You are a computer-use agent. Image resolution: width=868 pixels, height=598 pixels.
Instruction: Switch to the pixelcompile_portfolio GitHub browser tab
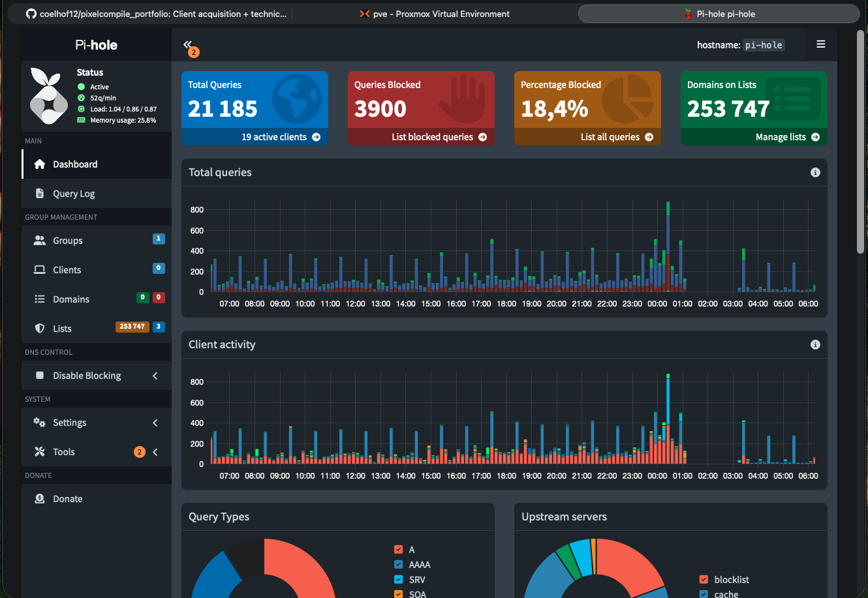tap(156, 14)
